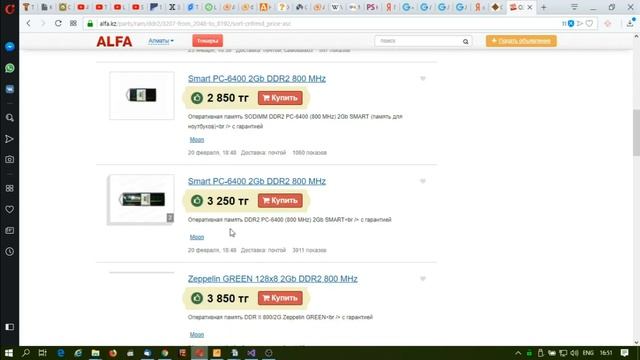This screenshot has height=360, width=640.
Task: Bookmark this page with the address bar heart
Action: [589, 24]
